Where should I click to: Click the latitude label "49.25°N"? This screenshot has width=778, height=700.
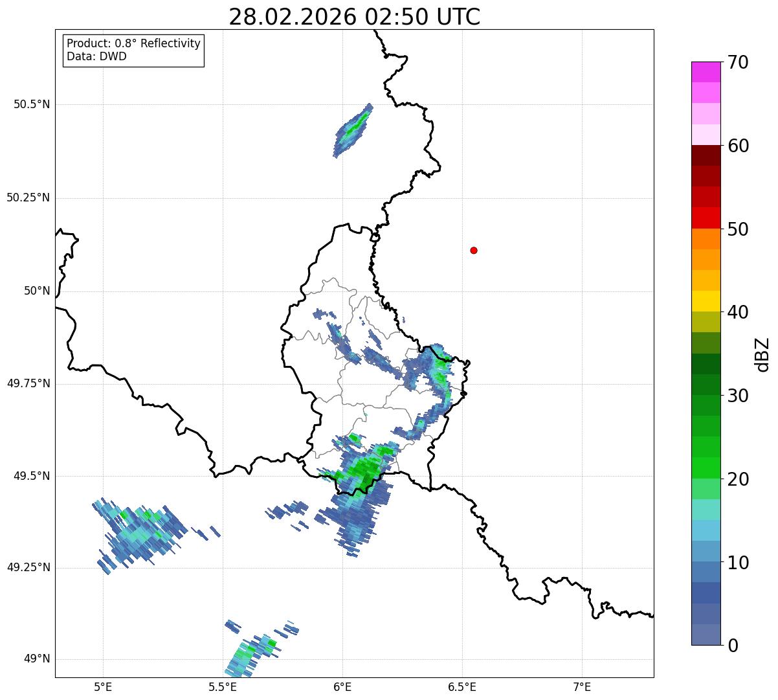pyautogui.click(x=28, y=568)
